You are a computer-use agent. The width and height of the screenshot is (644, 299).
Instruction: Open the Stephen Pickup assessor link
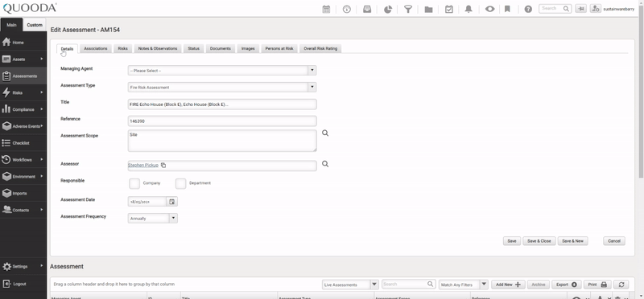tap(143, 166)
